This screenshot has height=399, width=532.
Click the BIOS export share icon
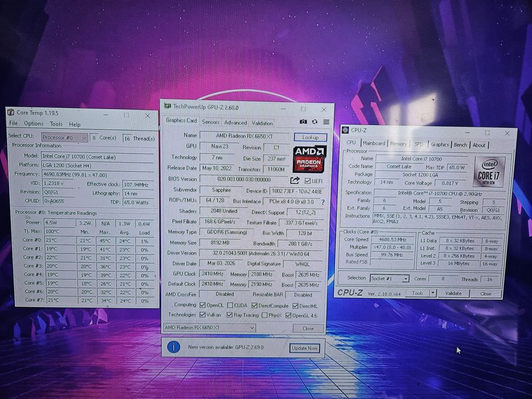click(295, 180)
